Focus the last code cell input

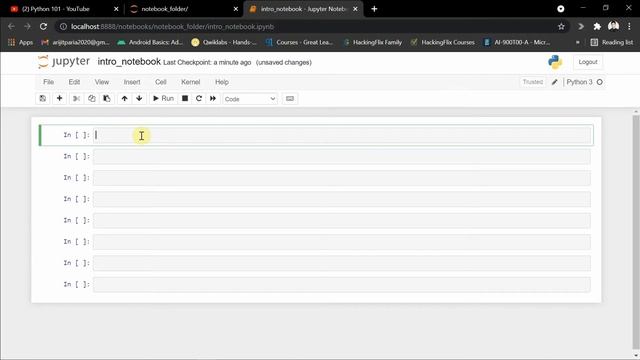point(342,284)
